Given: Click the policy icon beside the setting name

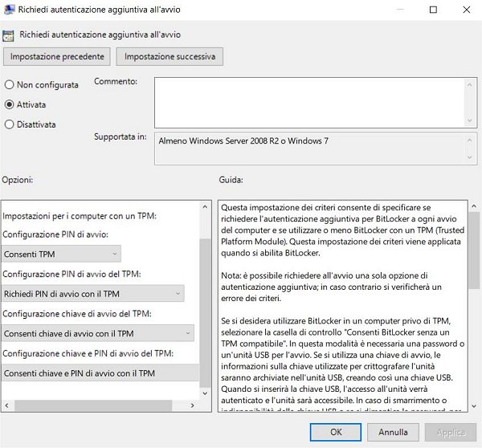Looking at the screenshot, I should 9,35.
